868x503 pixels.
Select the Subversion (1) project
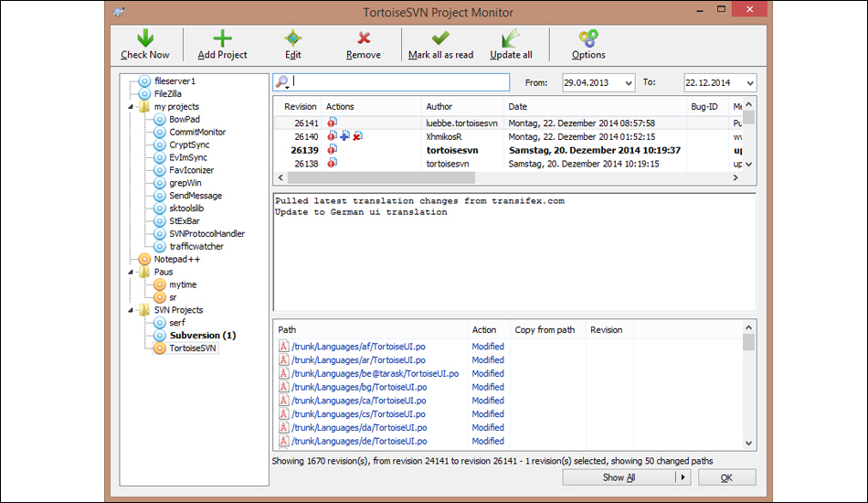[x=203, y=336]
